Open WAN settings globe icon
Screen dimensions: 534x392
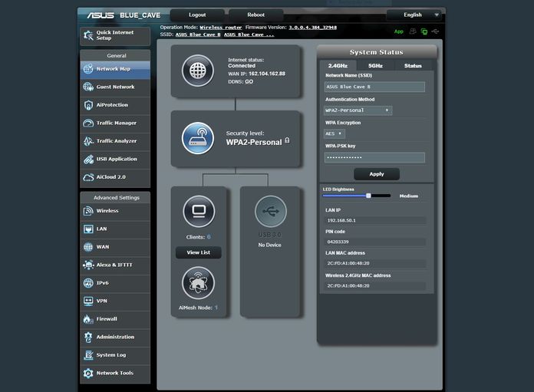coord(88,247)
